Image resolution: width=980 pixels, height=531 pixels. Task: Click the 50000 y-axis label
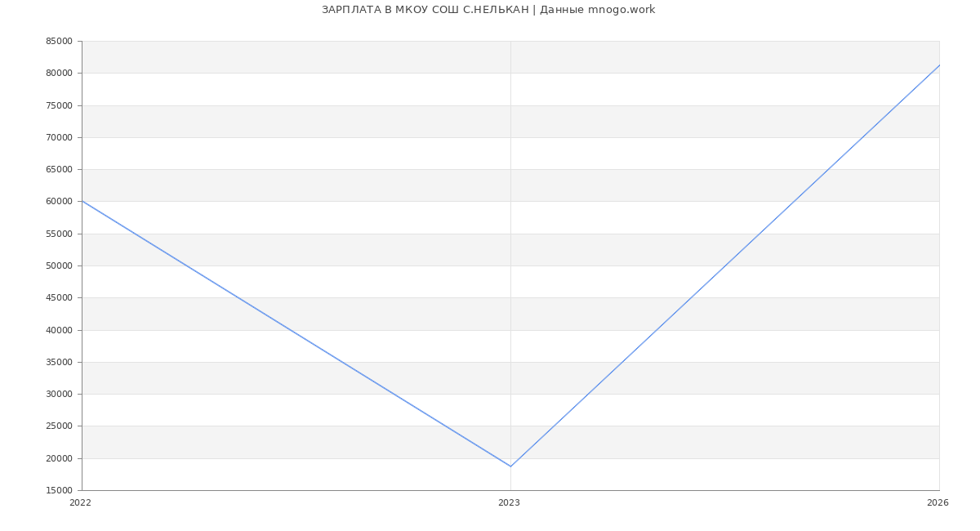[59, 266]
